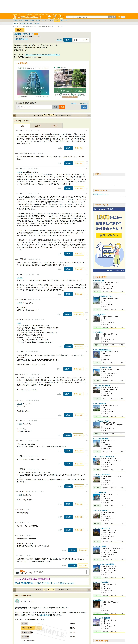Go to page 7 in top pagination

[x=44, y=115]
